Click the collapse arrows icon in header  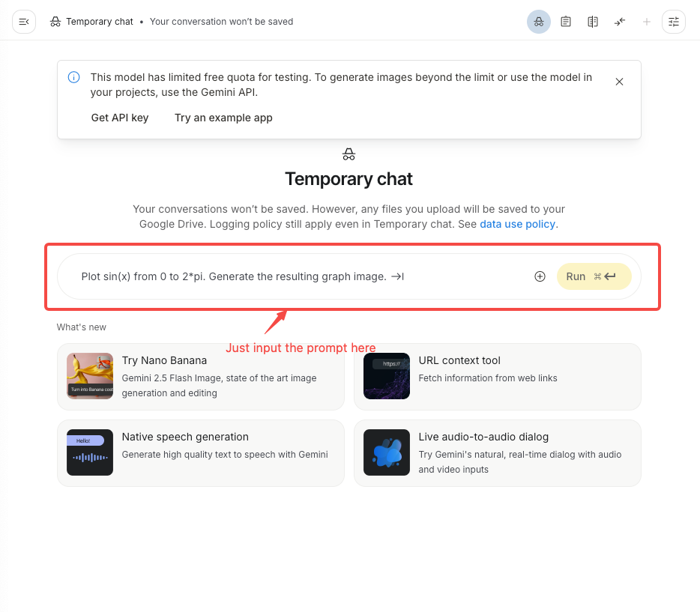tap(620, 22)
